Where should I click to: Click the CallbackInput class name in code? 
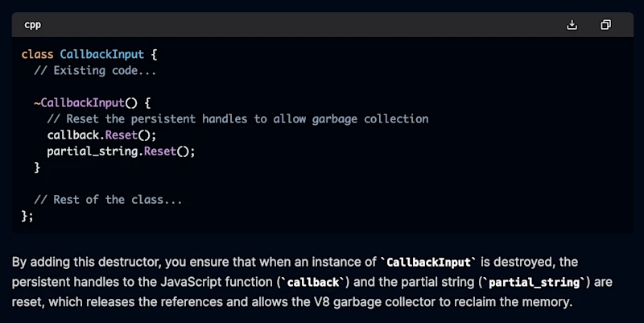pos(102,54)
